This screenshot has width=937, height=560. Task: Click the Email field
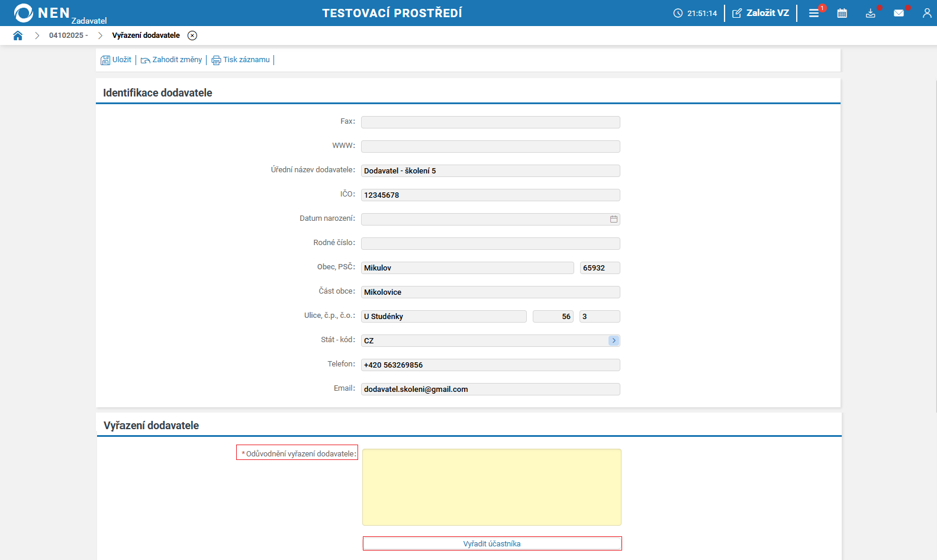click(x=490, y=389)
